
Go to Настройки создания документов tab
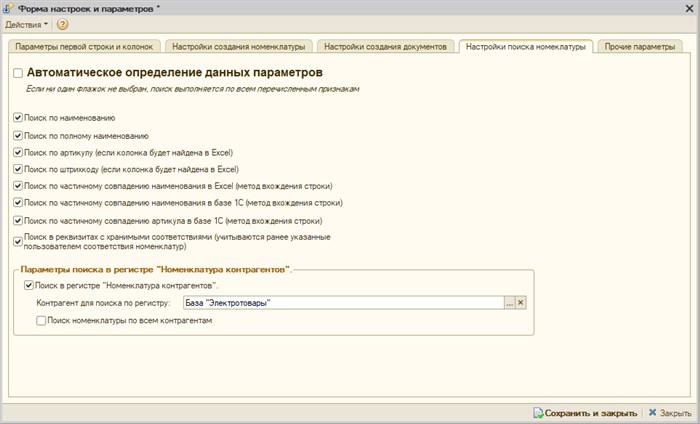click(385, 46)
